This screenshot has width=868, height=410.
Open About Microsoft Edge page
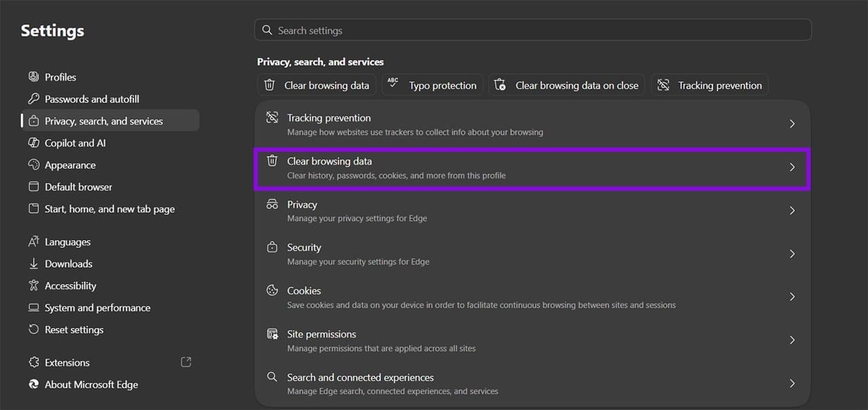110,384
